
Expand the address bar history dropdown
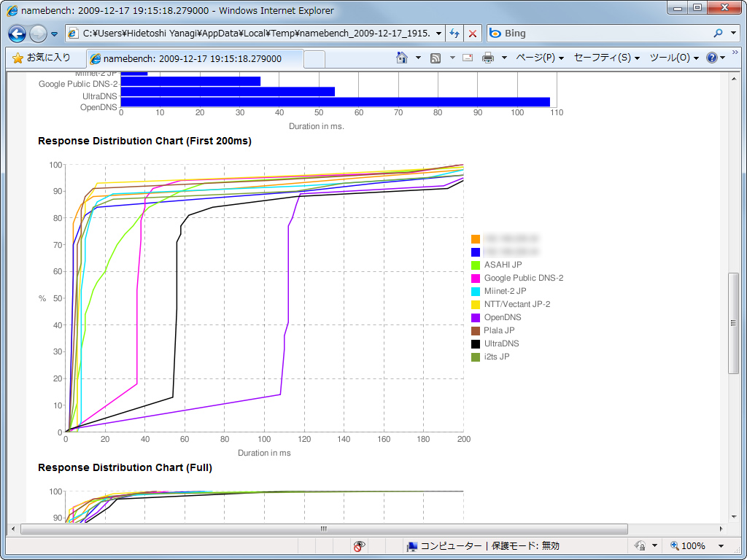click(x=438, y=34)
